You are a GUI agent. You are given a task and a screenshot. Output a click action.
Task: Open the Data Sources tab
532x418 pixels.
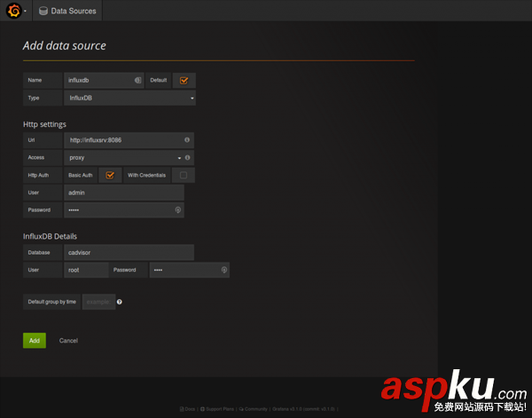pos(67,11)
